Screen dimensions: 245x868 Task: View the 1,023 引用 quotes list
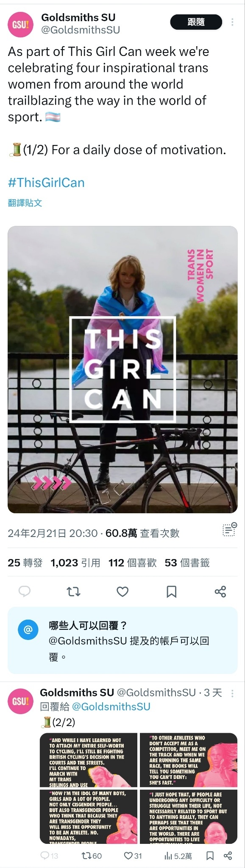(x=75, y=563)
